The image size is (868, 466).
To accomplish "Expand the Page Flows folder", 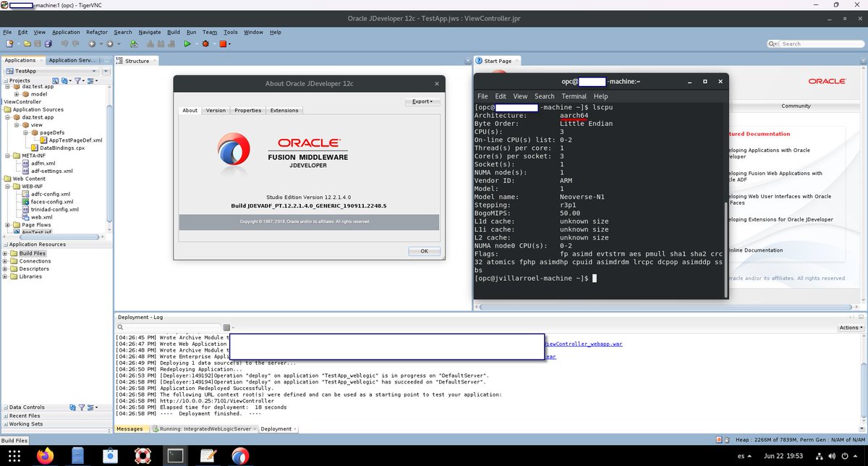I will point(7,225).
